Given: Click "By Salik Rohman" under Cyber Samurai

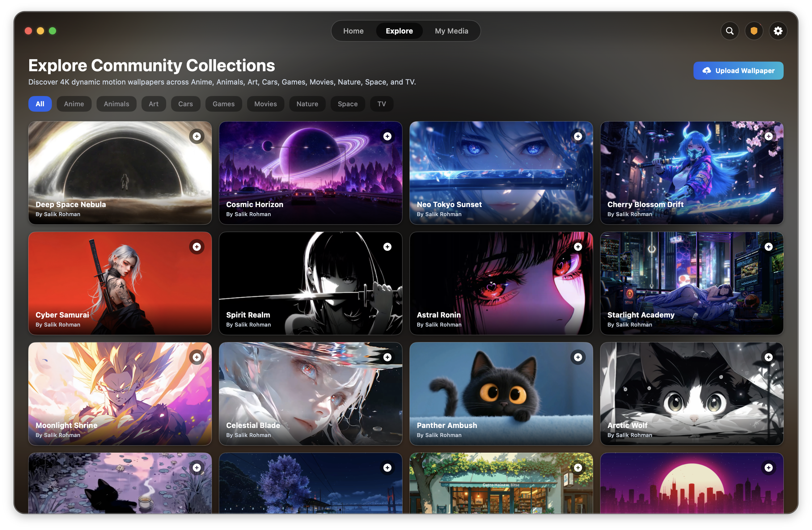Looking at the screenshot, I should pos(58,325).
